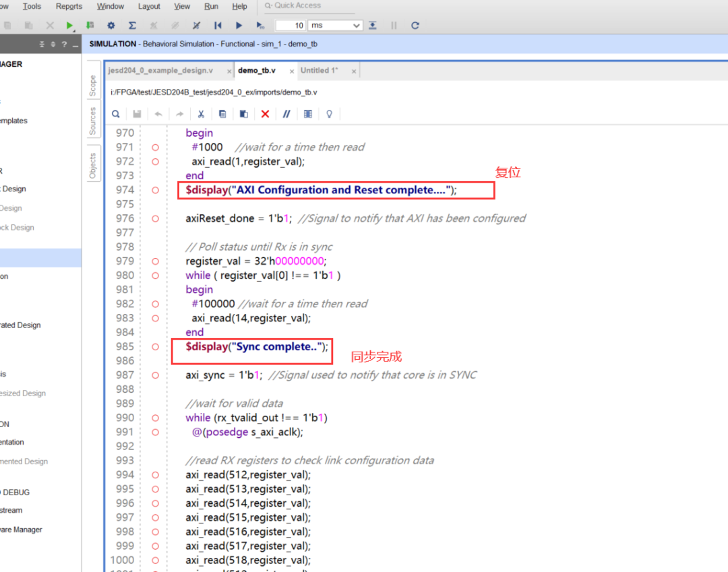The height and width of the screenshot is (572, 728).
Task: Click the Sigma icon in main toolbar
Action: 132,26
